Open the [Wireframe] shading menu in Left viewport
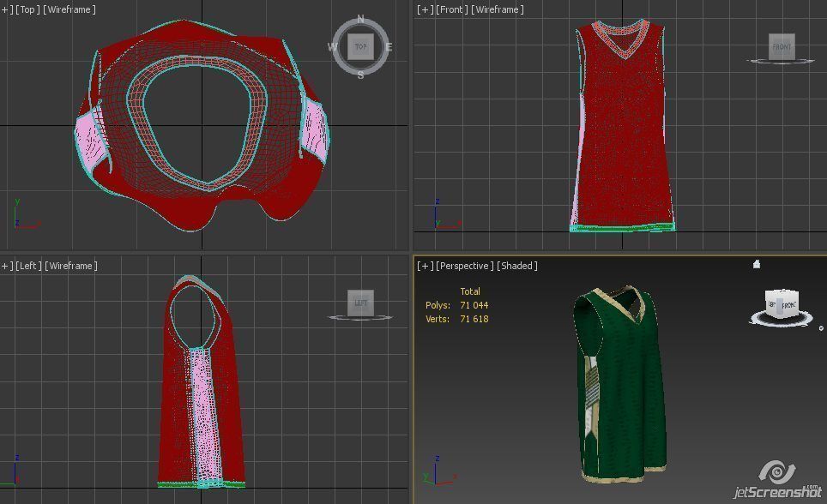The width and height of the screenshot is (827, 504). [71, 266]
